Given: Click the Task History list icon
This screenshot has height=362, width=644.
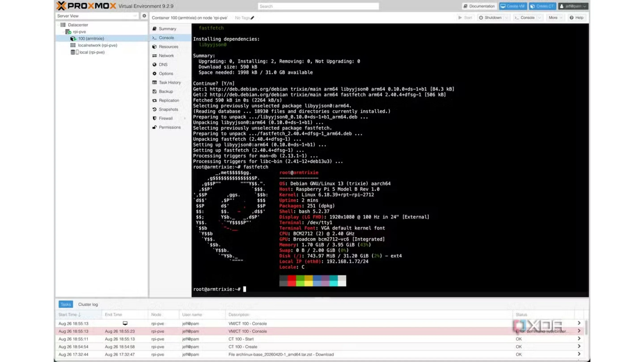Looking at the screenshot, I should [x=155, y=82].
